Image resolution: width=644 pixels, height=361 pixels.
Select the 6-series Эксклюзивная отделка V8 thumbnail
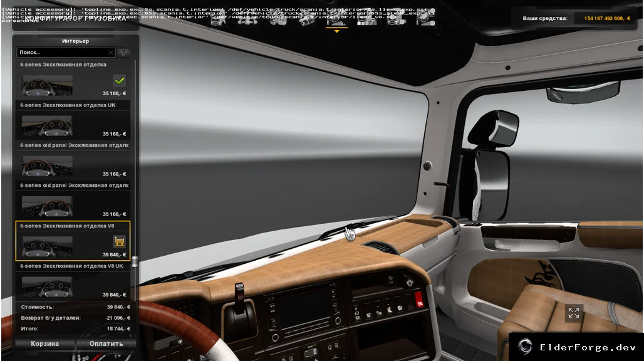click(x=47, y=247)
